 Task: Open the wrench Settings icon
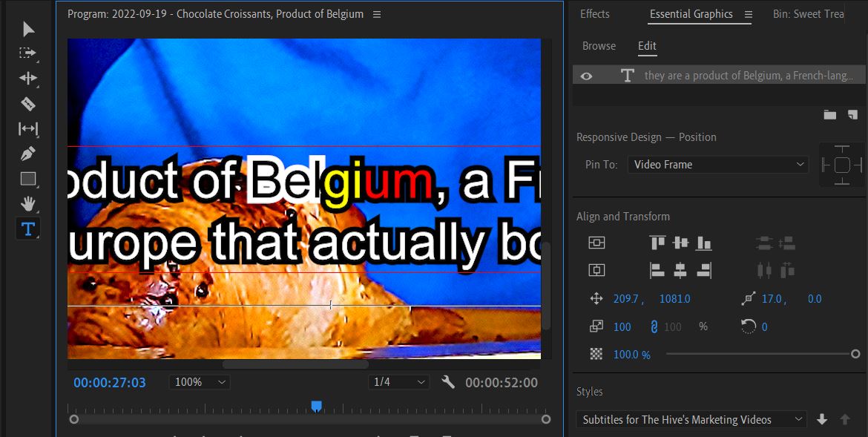tap(448, 381)
